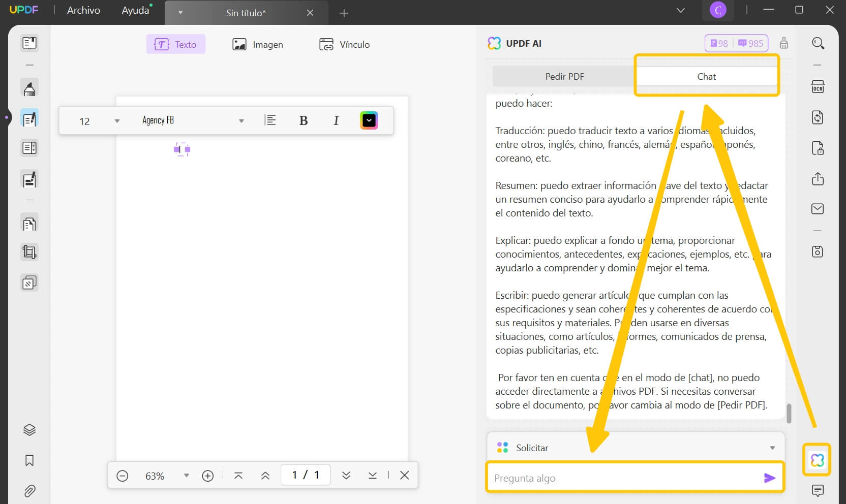Switch to the Chat tab

pos(706,77)
